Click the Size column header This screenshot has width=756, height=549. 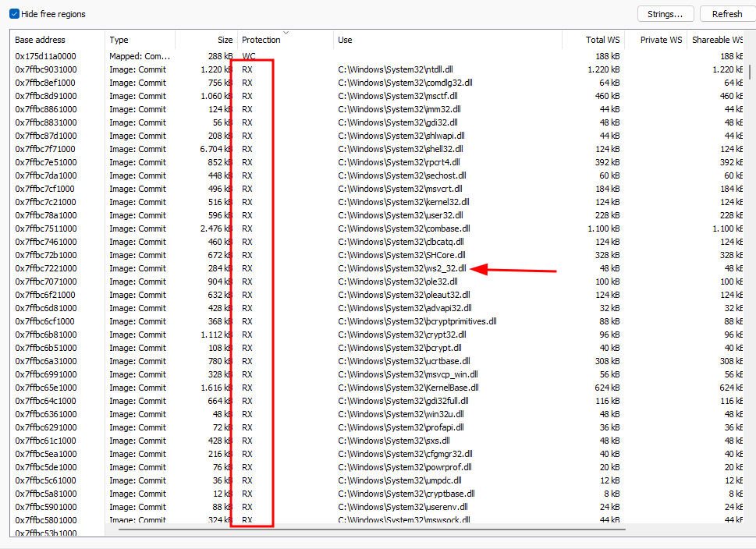pos(225,40)
